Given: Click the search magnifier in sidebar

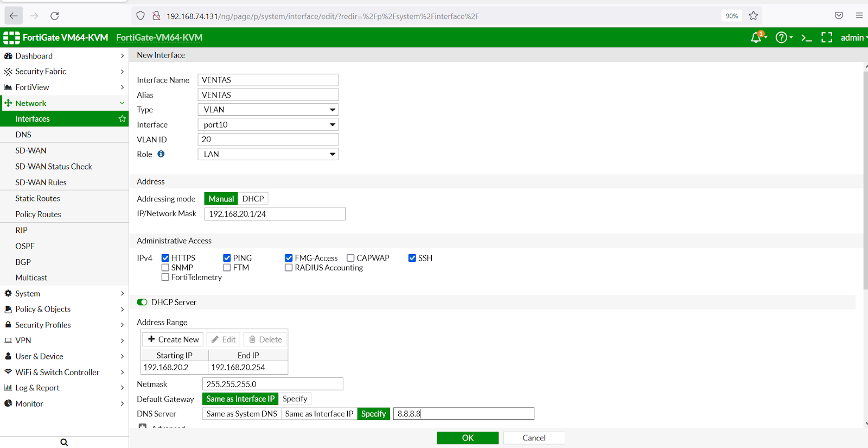Looking at the screenshot, I should 64,442.
